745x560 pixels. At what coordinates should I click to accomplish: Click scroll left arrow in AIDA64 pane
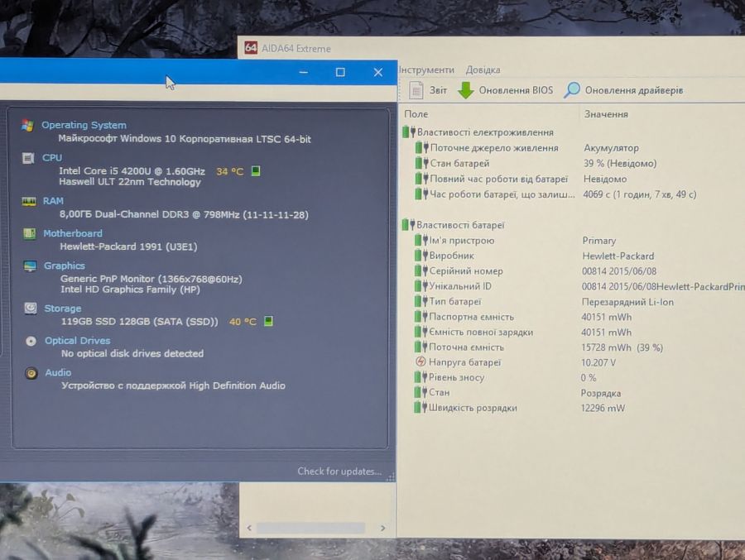click(249, 528)
